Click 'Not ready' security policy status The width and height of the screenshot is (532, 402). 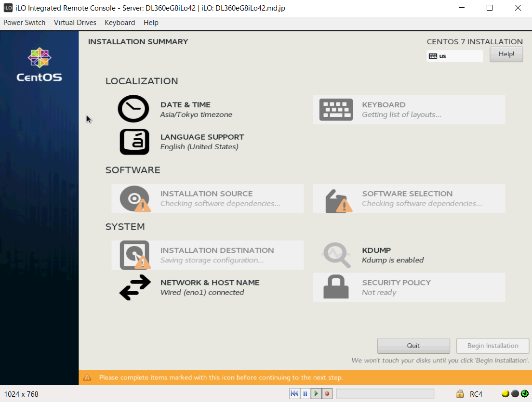click(379, 293)
